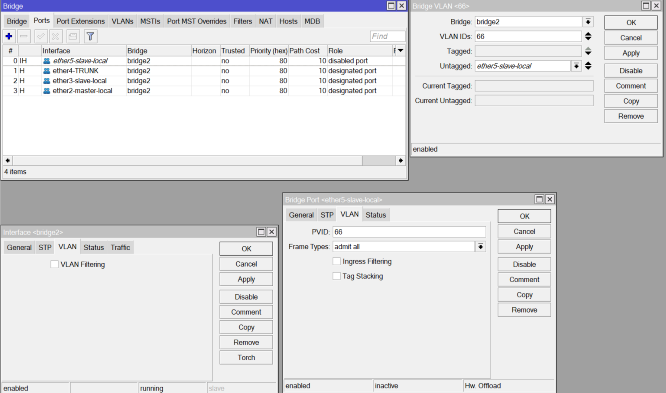Sort by the Path Cost column header
This screenshot has height=393, width=666.
[x=308, y=51]
